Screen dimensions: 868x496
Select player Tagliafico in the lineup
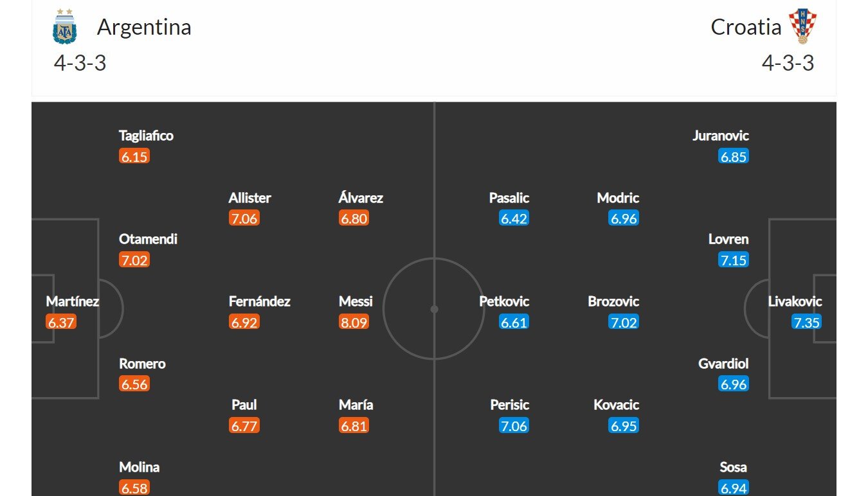click(x=146, y=136)
